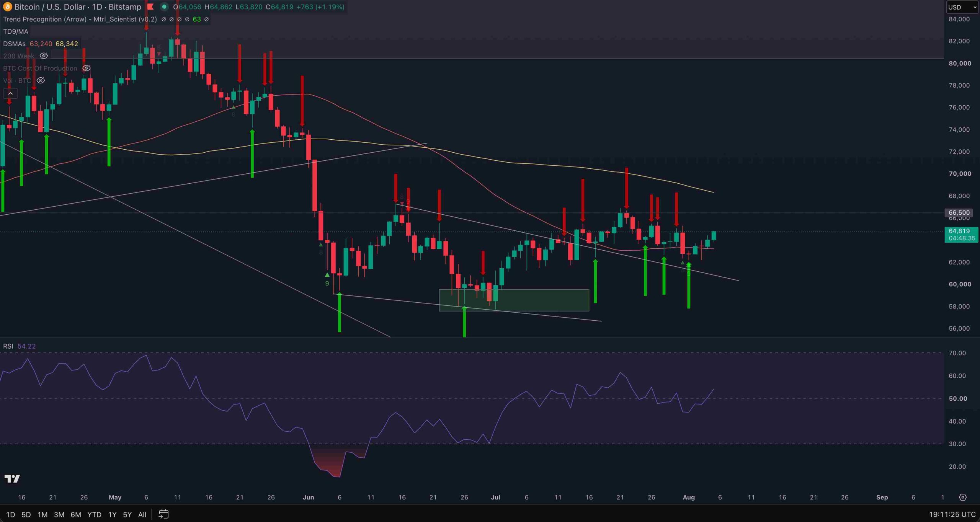980x522 pixels.
Task: Select the green rectangle drawing on chart
Action: (514, 300)
